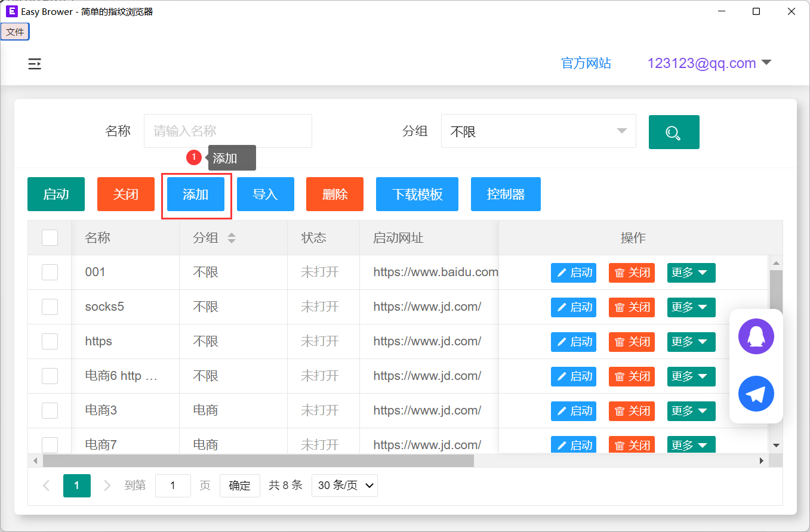The image size is (810, 532).
Task: Launch row 电商7 with its 启动 button
Action: 574,445
